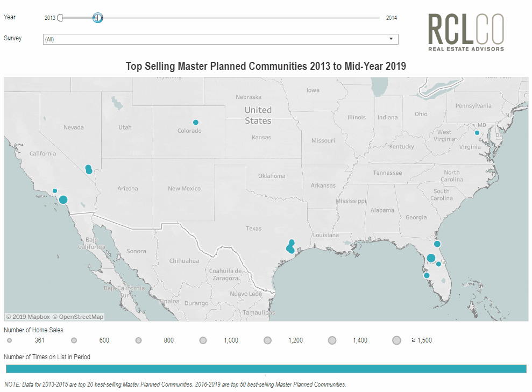
Task: Select the large Southern California coast dot
Action: point(63,199)
